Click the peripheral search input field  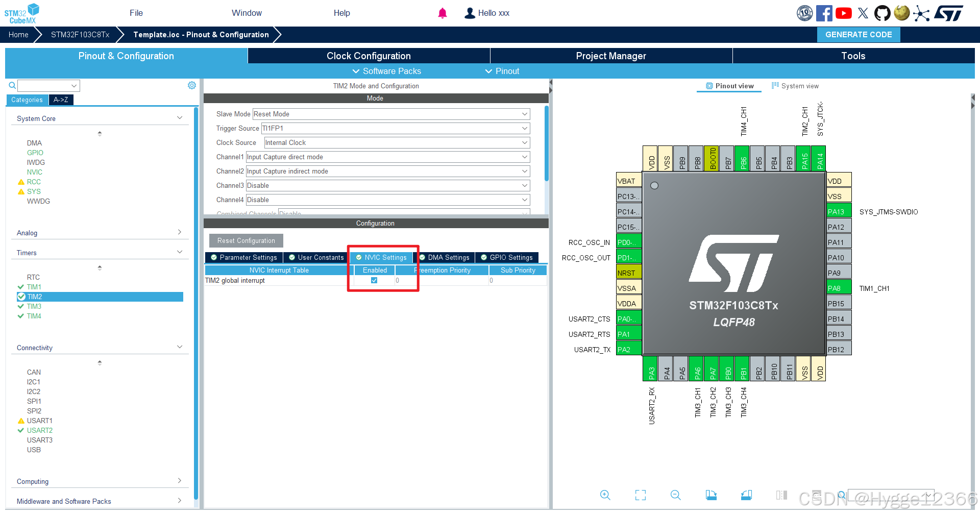[48, 85]
